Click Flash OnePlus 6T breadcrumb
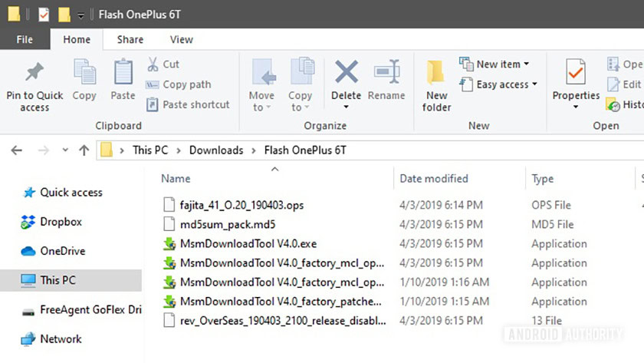The height and width of the screenshot is (363, 644). [x=305, y=150]
